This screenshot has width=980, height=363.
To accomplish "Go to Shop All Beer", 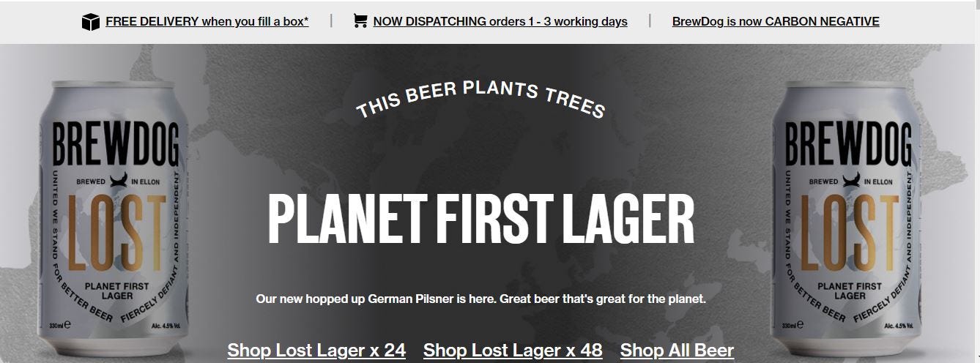I will point(677,351).
